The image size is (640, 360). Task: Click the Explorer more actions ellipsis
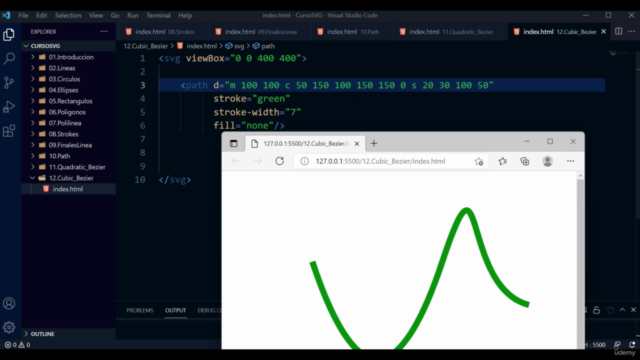tap(104, 31)
